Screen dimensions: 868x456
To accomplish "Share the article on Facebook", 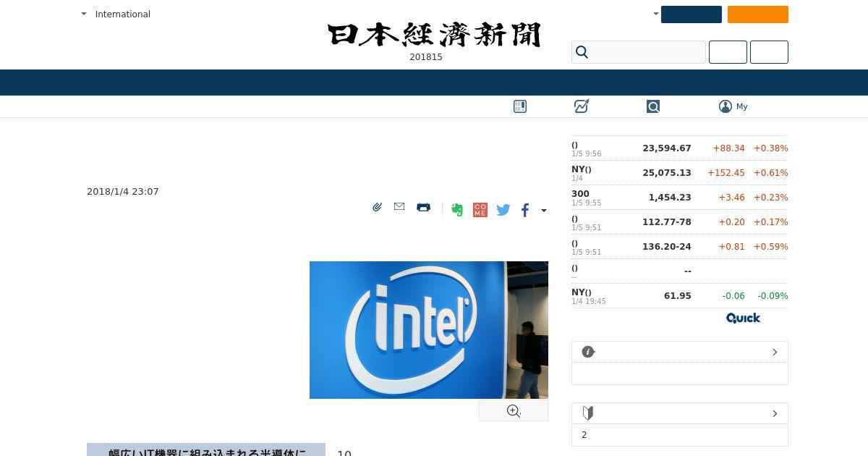I will coord(525,210).
